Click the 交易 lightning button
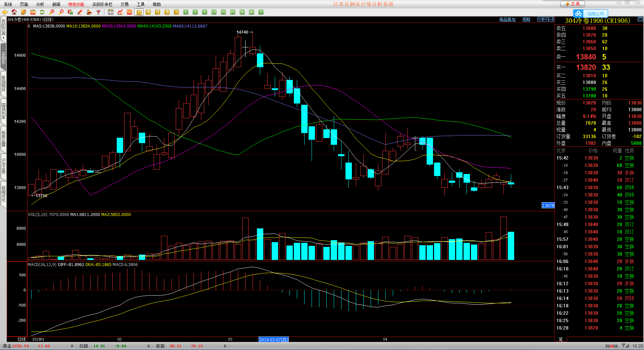The image size is (644, 350). pyautogui.click(x=572, y=4)
